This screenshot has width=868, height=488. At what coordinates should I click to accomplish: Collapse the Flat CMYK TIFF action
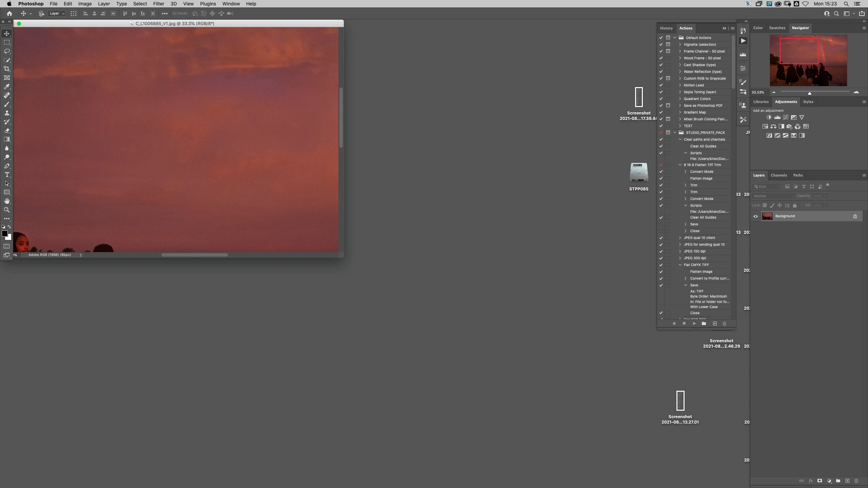tap(680, 265)
